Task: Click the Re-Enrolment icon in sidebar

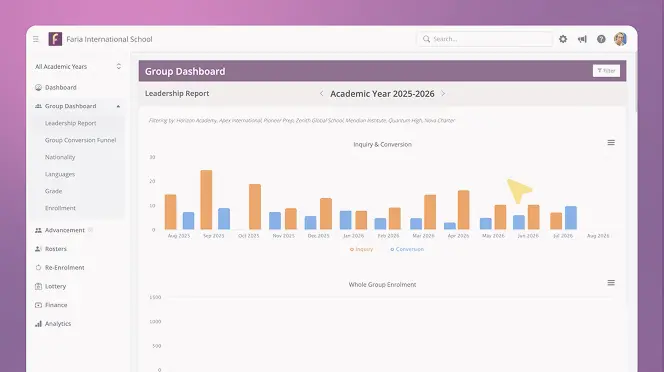Action: 38,267
